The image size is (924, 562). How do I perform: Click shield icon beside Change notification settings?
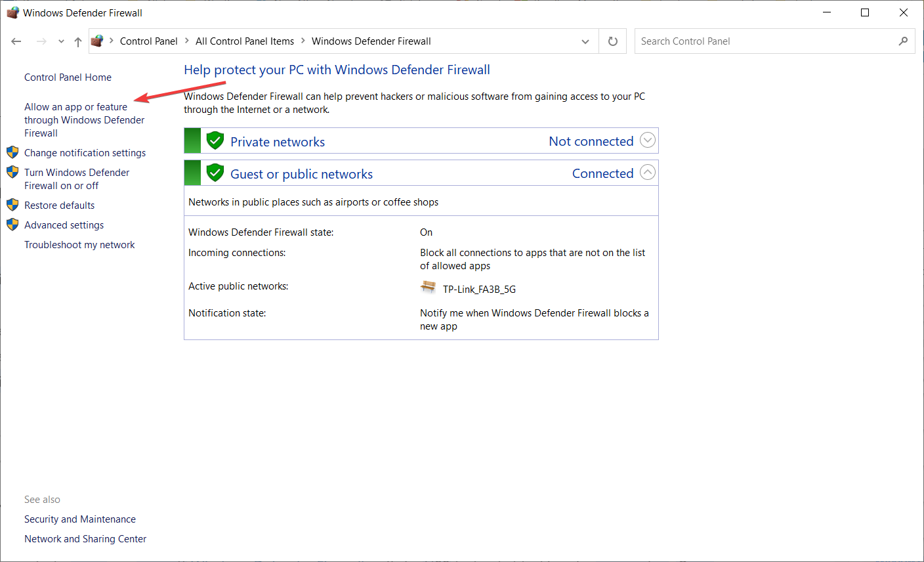coord(12,152)
